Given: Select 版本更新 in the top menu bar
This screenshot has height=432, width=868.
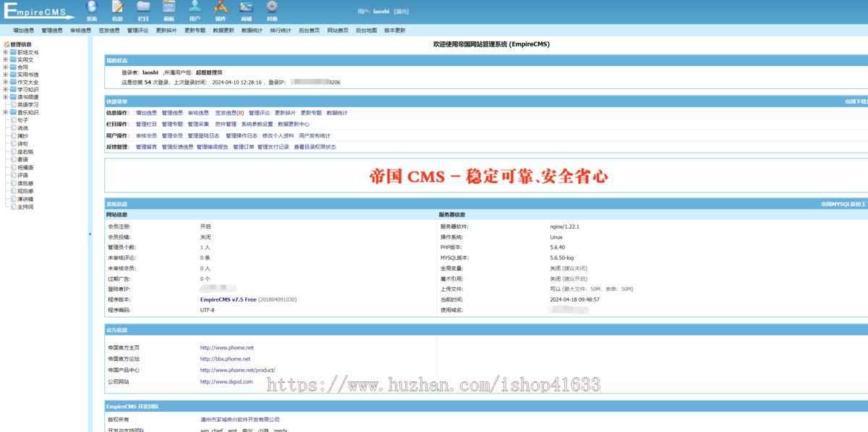Looking at the screenshot, I should 395,30.
